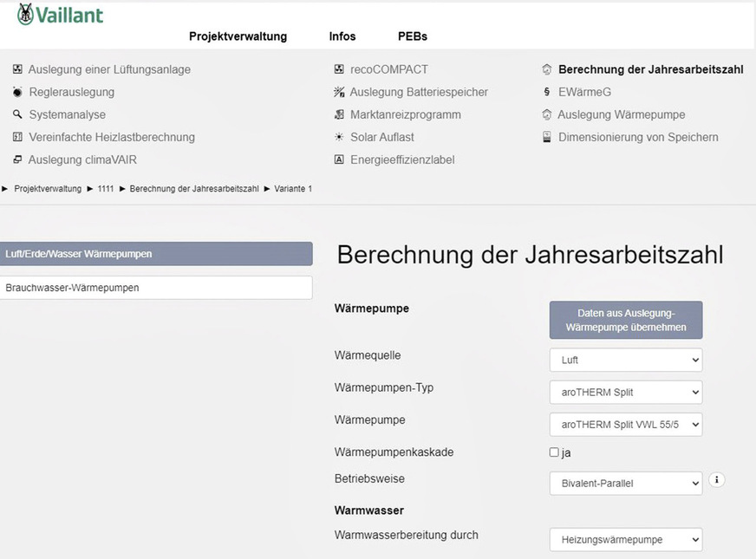Open the Projektverwaltung menu
Viewport: 756px width, 559px height.
[x=238, y=36]
